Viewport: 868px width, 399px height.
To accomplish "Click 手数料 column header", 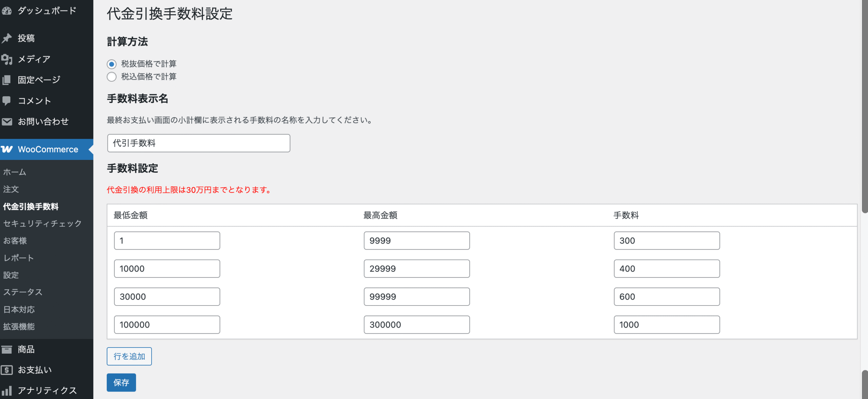I will coord(626,215).
